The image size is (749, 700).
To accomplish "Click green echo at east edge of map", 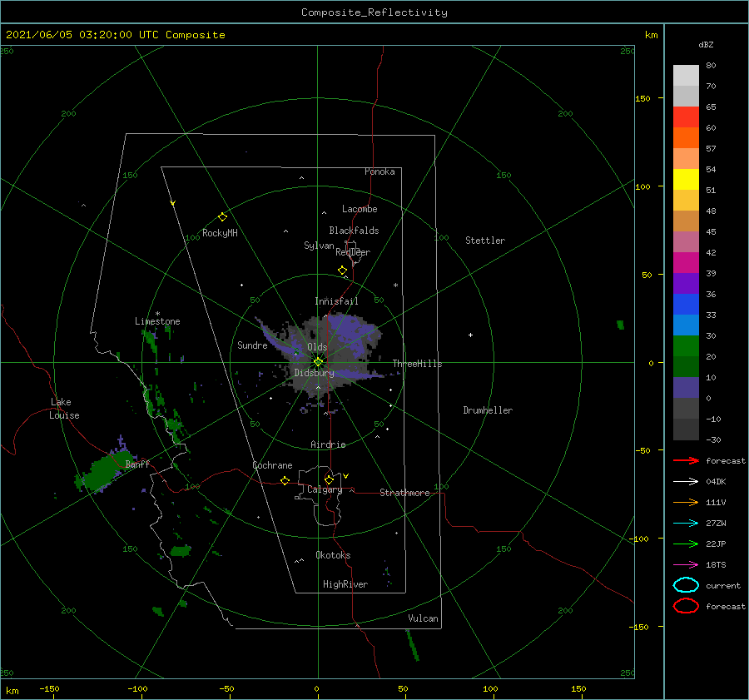I will pos(620,325).
